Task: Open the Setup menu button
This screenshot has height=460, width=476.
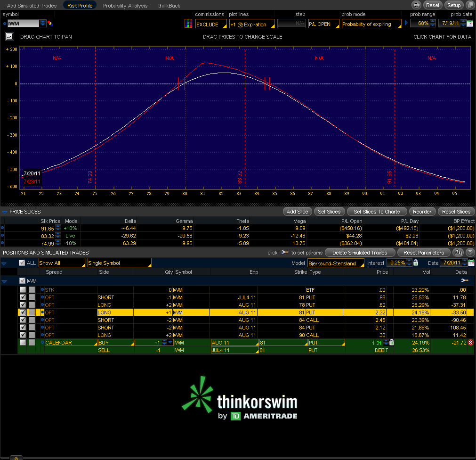Action: [454, 5]
